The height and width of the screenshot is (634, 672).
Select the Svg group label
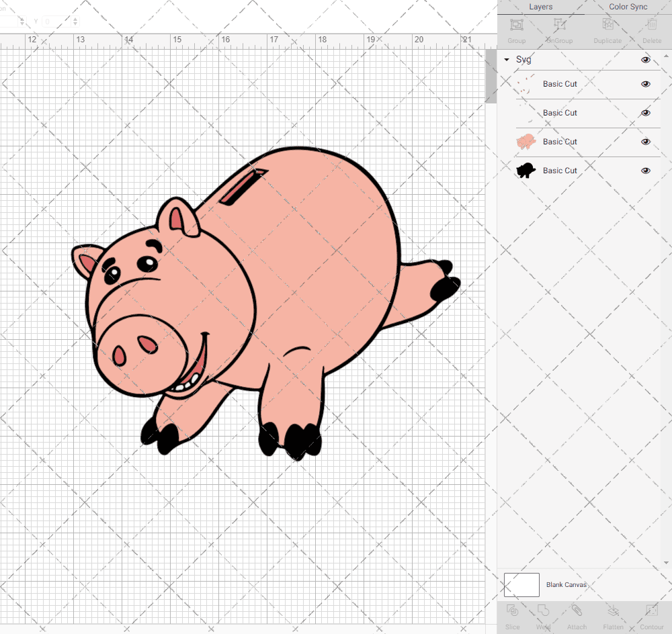coord(523,60)
